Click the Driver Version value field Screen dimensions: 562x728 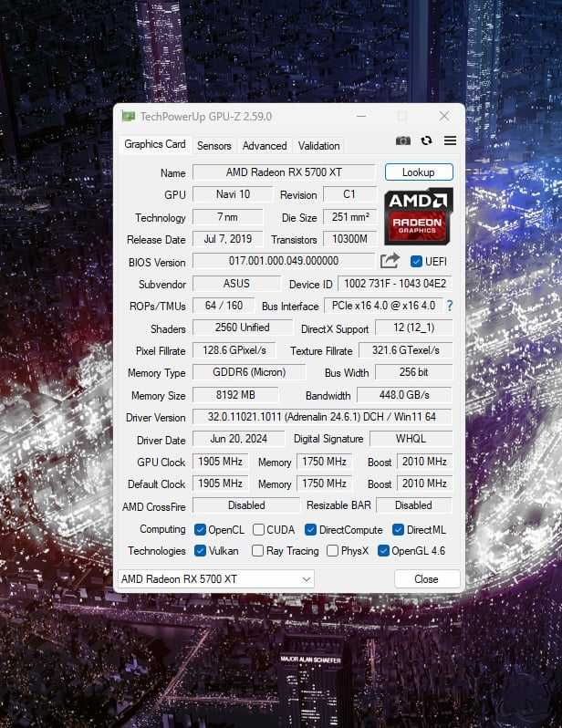322,417
